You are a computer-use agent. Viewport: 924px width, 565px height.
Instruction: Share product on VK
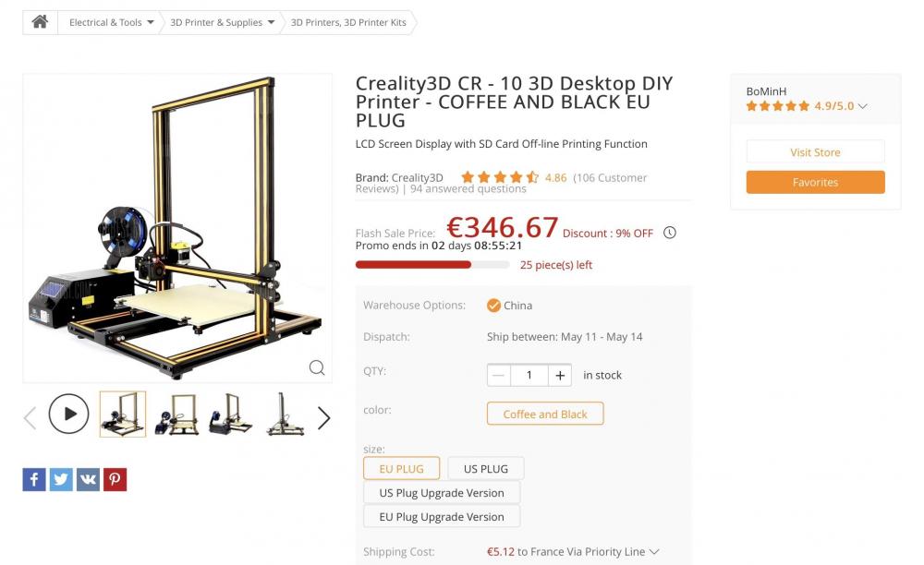coord(88,479)
